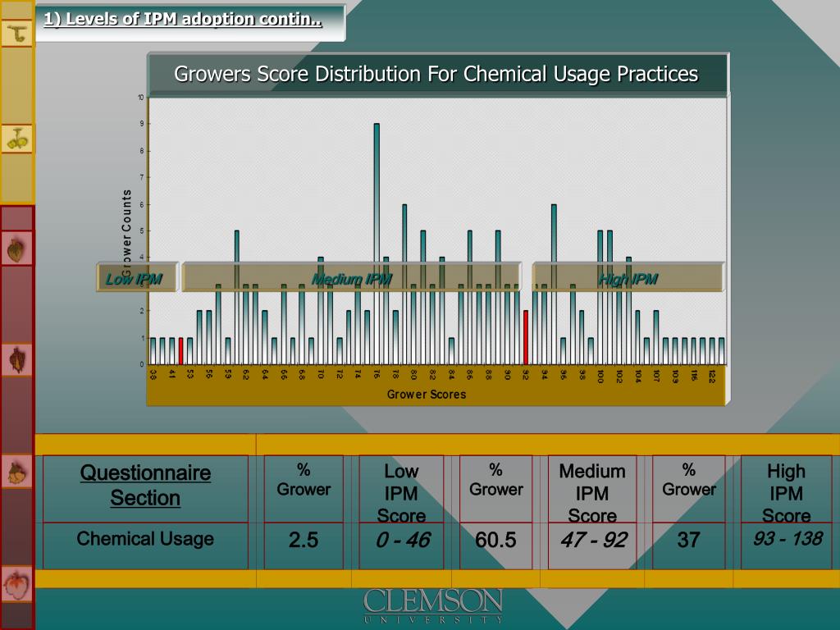The image size is (840, 630).
Task: Select the closed brown bud icon
Action: [17, 249]
